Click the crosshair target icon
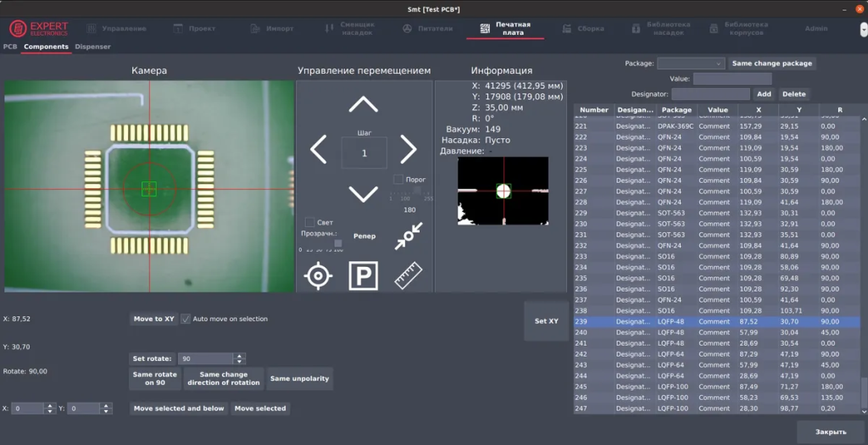The height and width of the screenshot is (445, 868). [319, 275]
